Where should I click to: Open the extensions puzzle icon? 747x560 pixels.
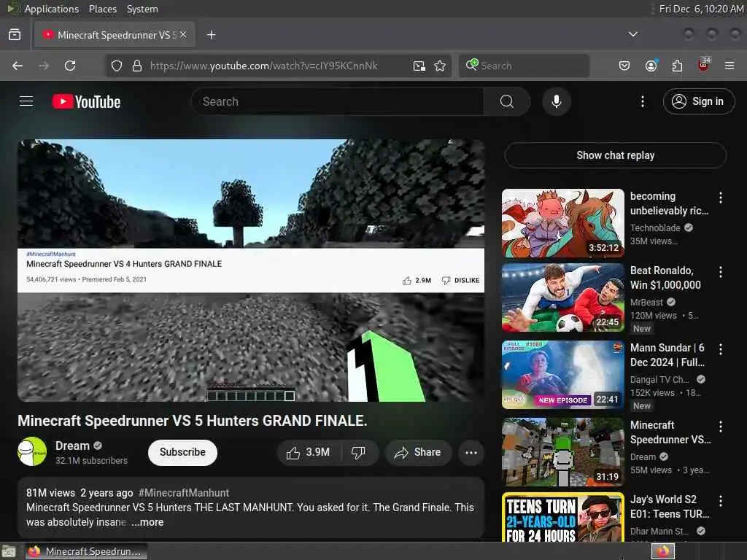coord(677,66)
